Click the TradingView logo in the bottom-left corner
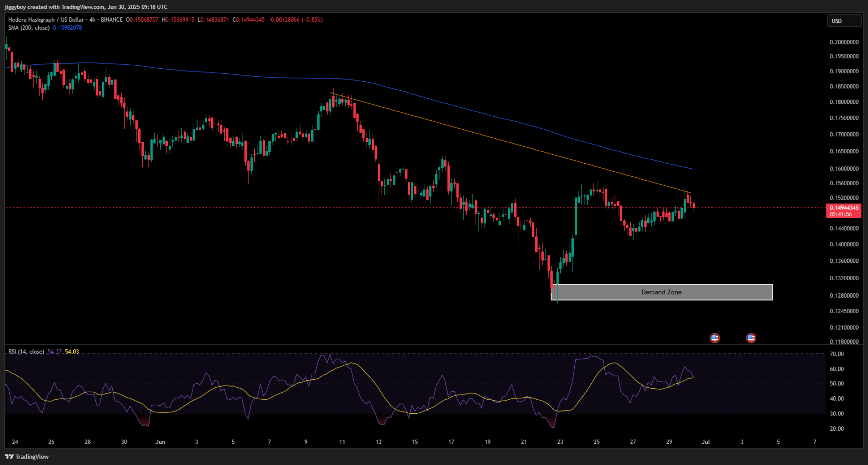 [x=27, y=457]
